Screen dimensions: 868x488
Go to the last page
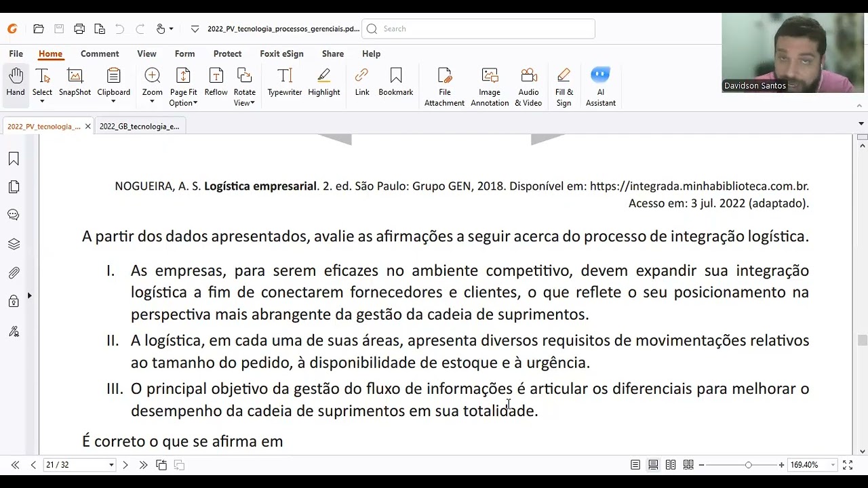(x=143, y=465)
